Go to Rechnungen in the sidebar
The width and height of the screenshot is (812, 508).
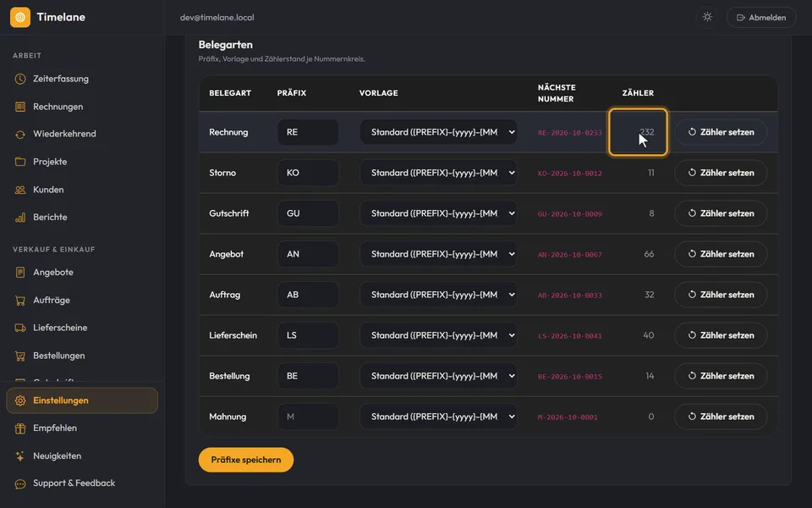82,107
